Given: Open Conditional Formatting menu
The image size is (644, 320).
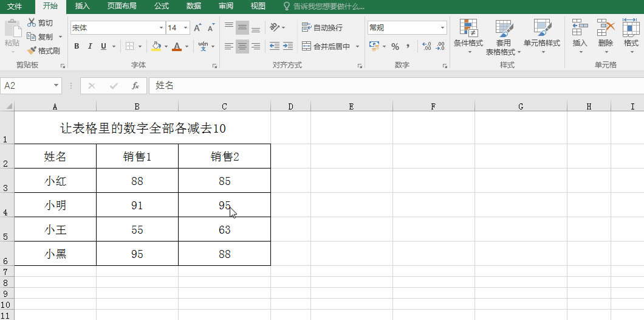Looking at the screenshot, I should [468, 37].
